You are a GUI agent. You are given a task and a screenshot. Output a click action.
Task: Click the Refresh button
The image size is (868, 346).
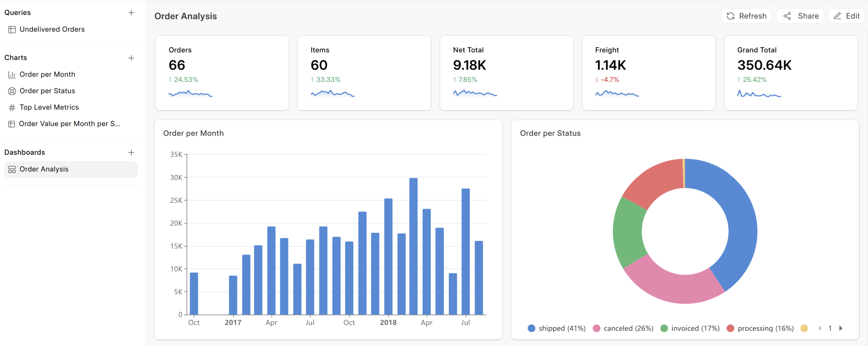pos(746,16)
